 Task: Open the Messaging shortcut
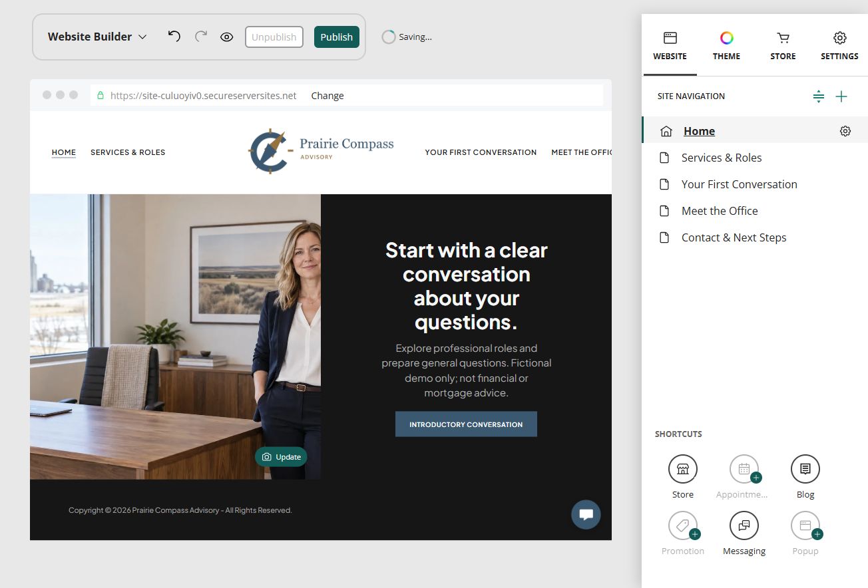(744, 533)
